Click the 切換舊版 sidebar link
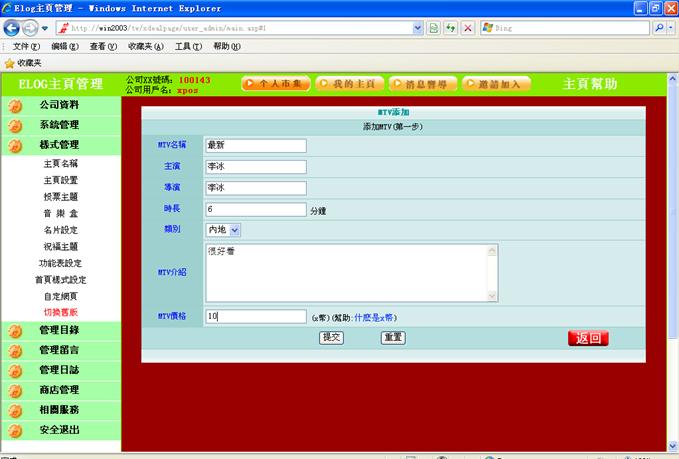Viewport: 679px width, 459px height. tap(60, 313)
